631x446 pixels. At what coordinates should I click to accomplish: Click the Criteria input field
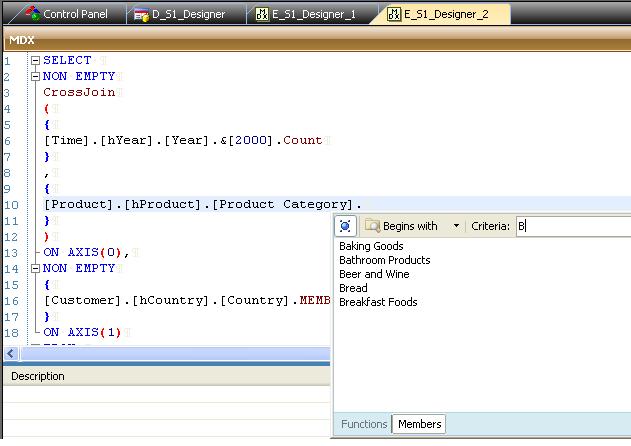pyautogui.click(x=573, y=226)
